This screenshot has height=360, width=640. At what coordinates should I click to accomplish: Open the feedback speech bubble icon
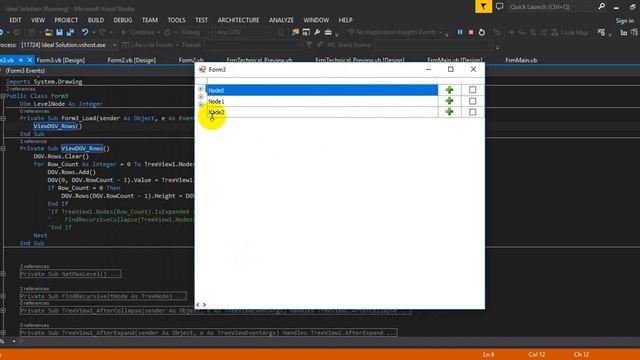500,7
